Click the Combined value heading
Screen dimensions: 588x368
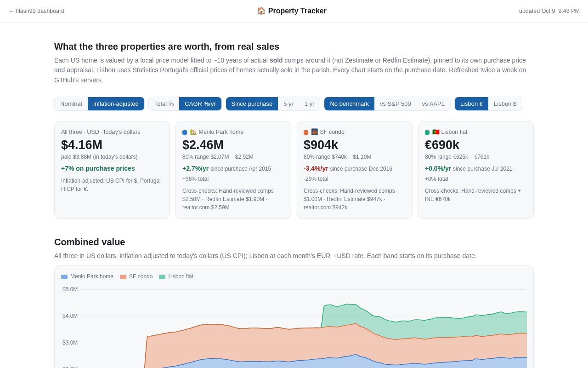[90, 242]
